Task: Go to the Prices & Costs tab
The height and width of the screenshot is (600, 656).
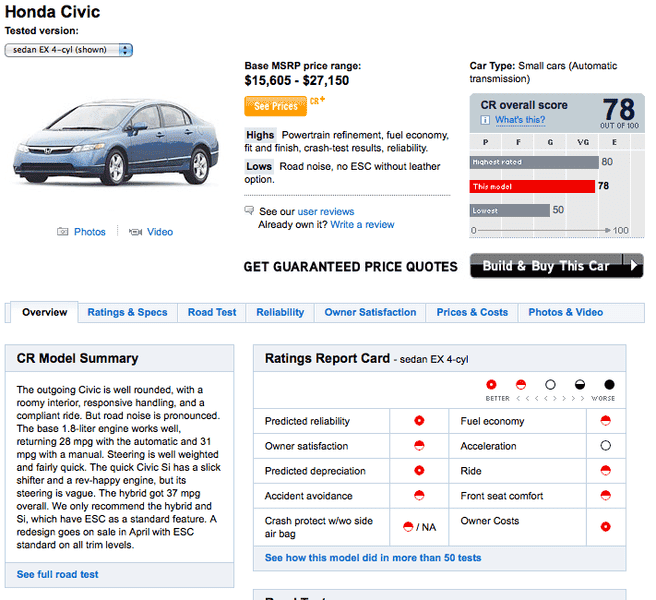Action: 472,312
